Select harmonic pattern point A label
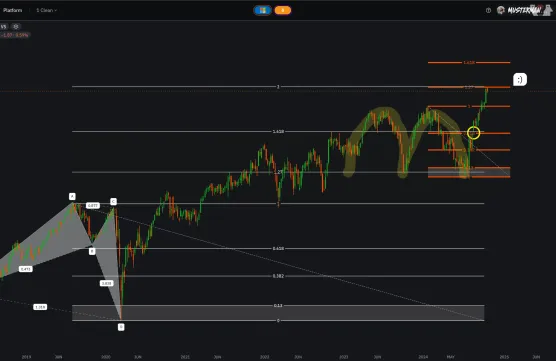This screenshot has height=361, width=556. [72, 196]
